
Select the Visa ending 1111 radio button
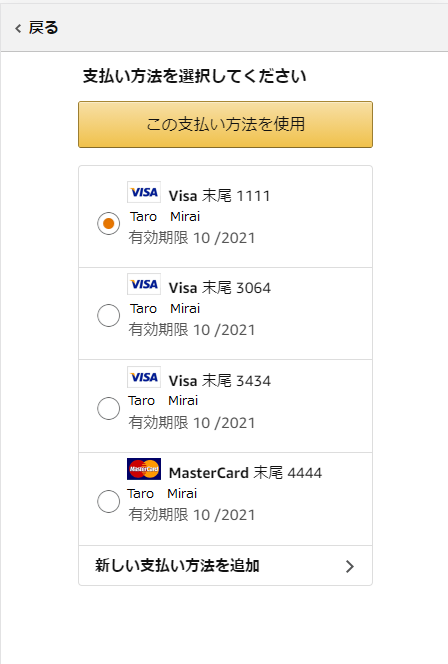(x=108, y=223)
